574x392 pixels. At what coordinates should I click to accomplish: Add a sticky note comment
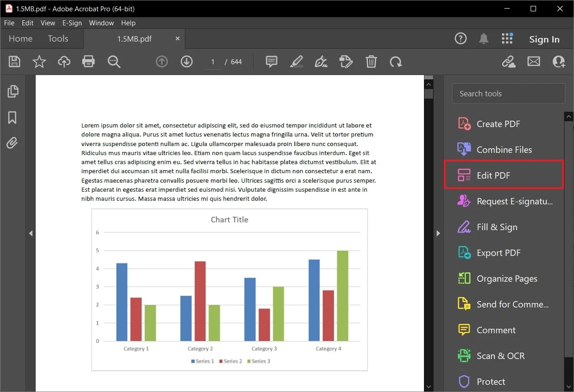coord(271,61)
